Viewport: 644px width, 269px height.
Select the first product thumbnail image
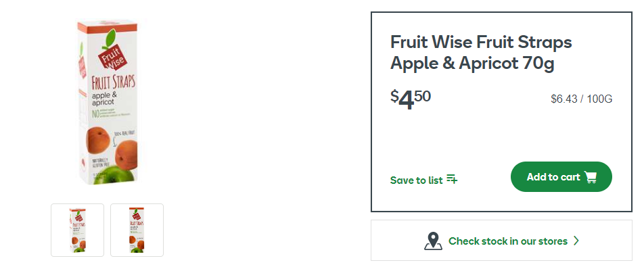coord(78,230)
